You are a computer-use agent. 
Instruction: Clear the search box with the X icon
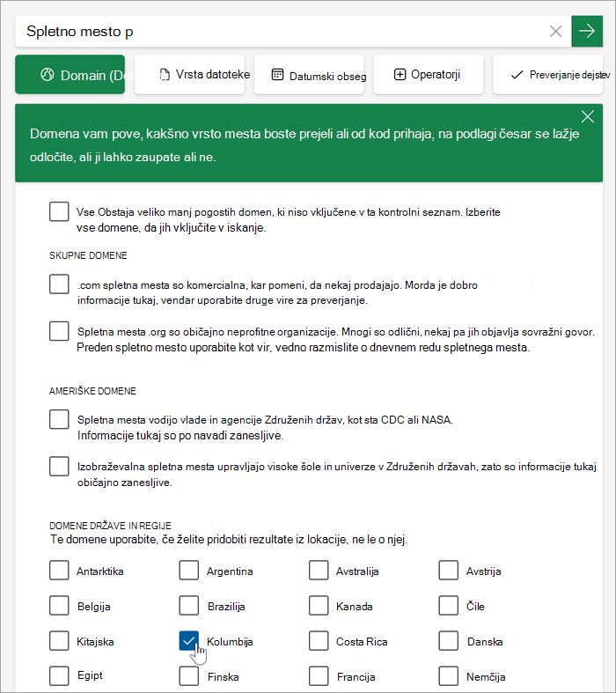(x=555, y=31)
